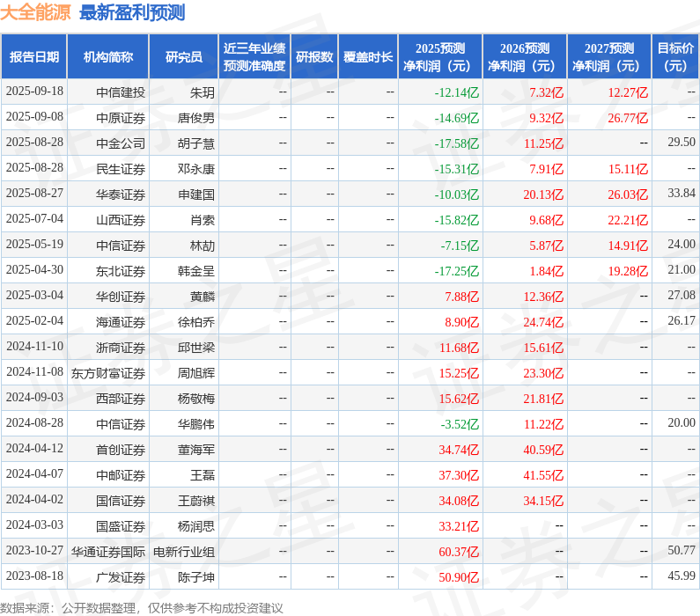Click analyst name 朱玥
Viewport: 700px width, 616px height.
pos(203,92)
